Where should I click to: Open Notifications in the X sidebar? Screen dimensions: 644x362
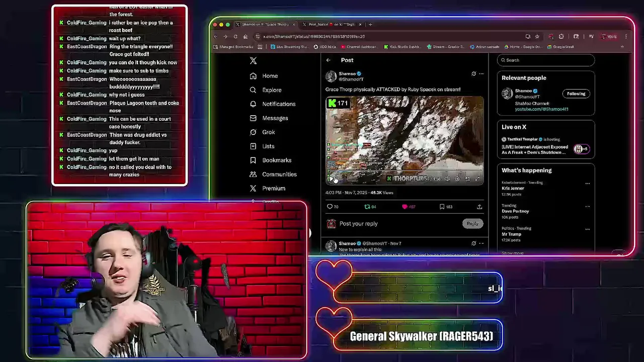pos(272,104)
